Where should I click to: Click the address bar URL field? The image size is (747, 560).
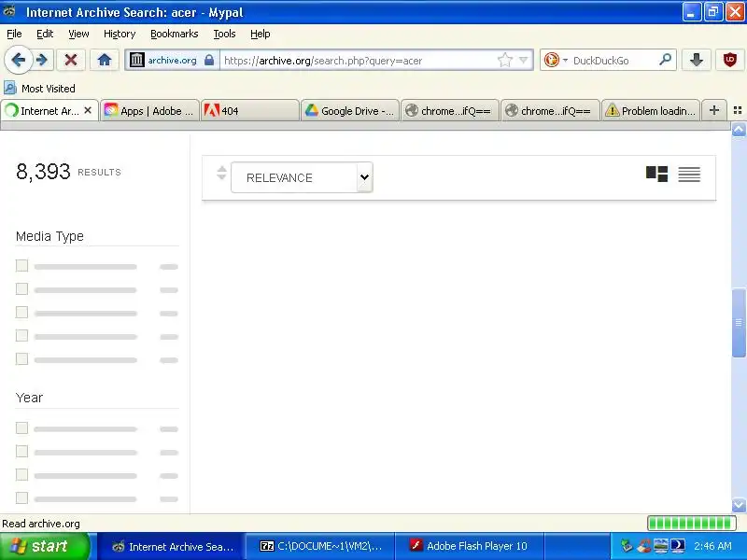click(358, 61)
